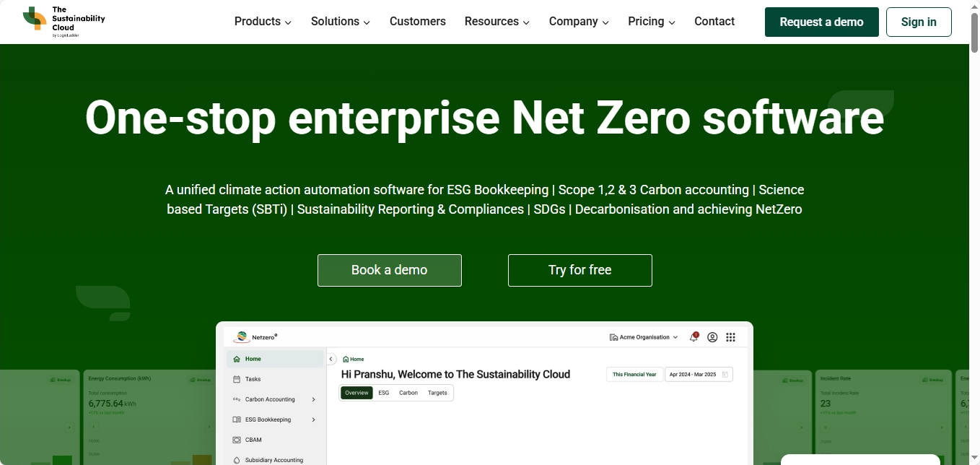Click the Home breadcrumb icon
980x465 pixels.
(x=346, y=359)
